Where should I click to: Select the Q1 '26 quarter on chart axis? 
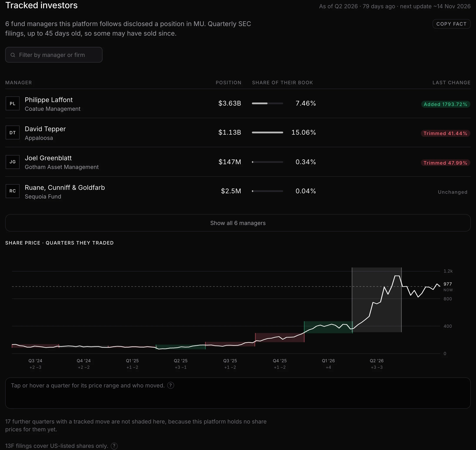pyautogui.click(x=328, y=361)
